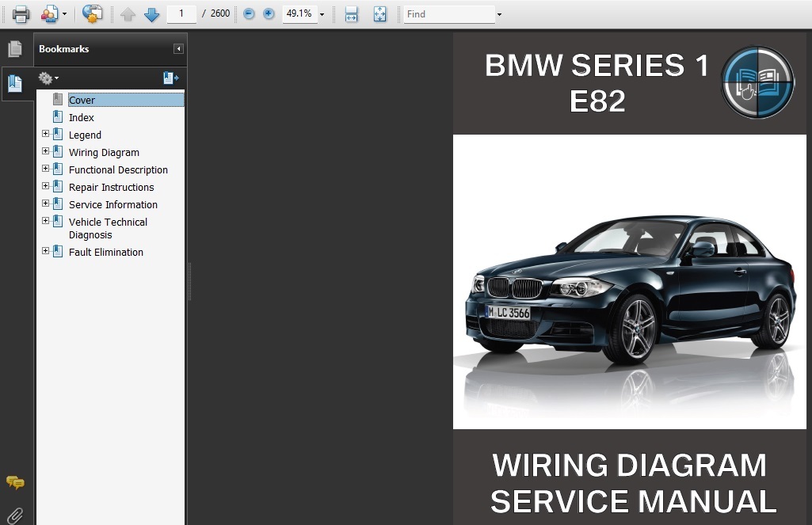Click the Legend bookmark's page icon
The width and height of the screenshot is (812, 525).
58,134
